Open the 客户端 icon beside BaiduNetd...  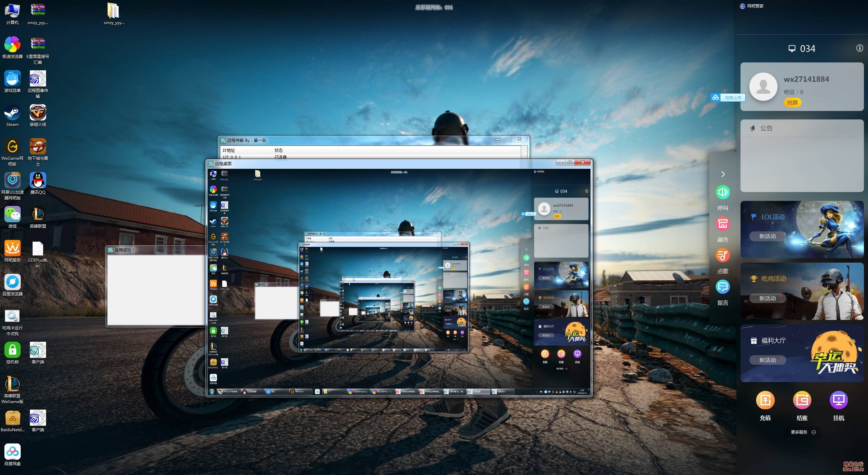coord(38,421)
